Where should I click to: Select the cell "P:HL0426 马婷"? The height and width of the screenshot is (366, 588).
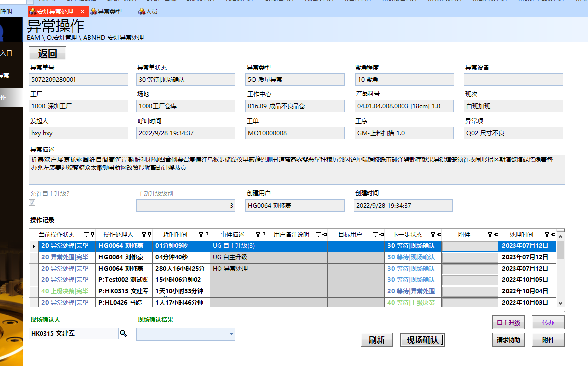click(124, 302)
